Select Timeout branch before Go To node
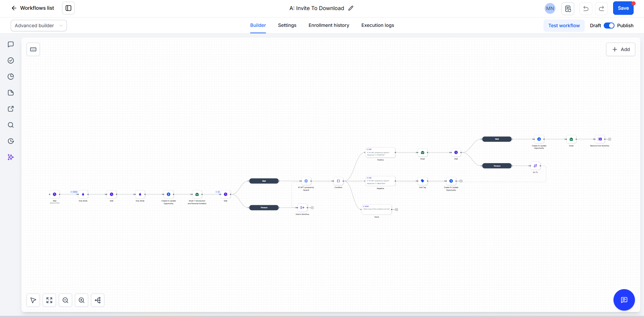Image resolution: width=644 pixels, height=317 pixels. coord(497,166)
